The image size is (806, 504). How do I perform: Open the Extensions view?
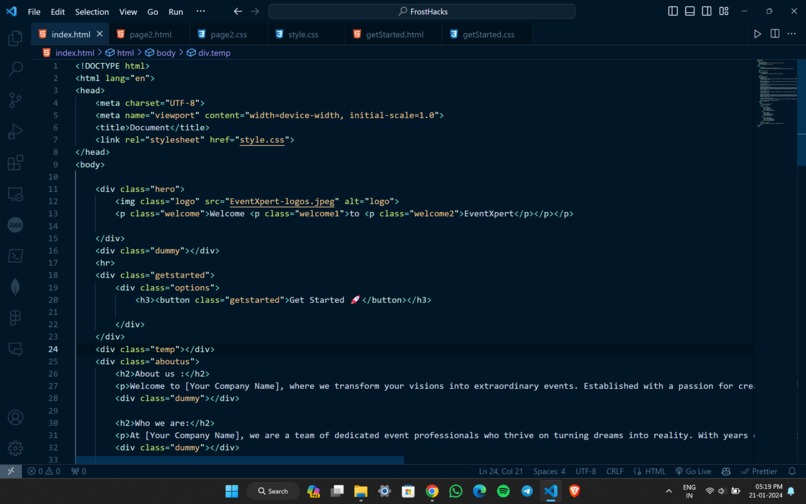[x=15, y=163]
